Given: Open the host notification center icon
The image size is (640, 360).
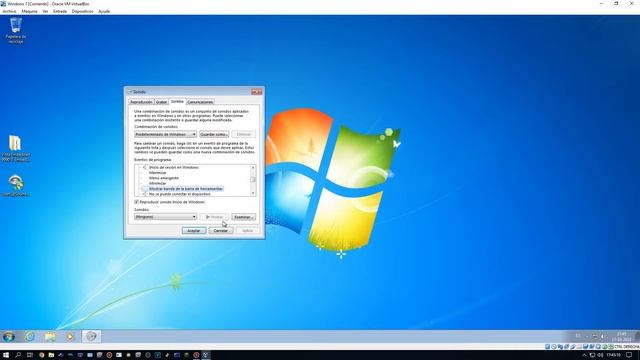Looking at the screenshot, I should pyautogui.click(x=630, y=355).
